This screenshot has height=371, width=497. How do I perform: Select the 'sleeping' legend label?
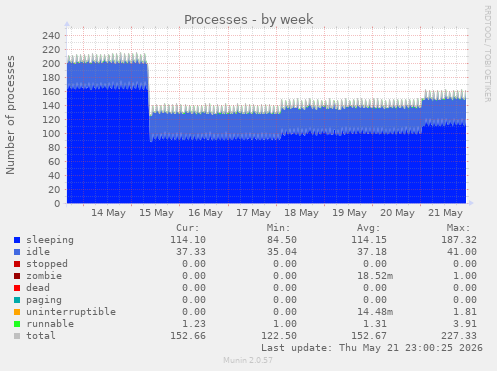pyautogui.click(x=50, y=240)
